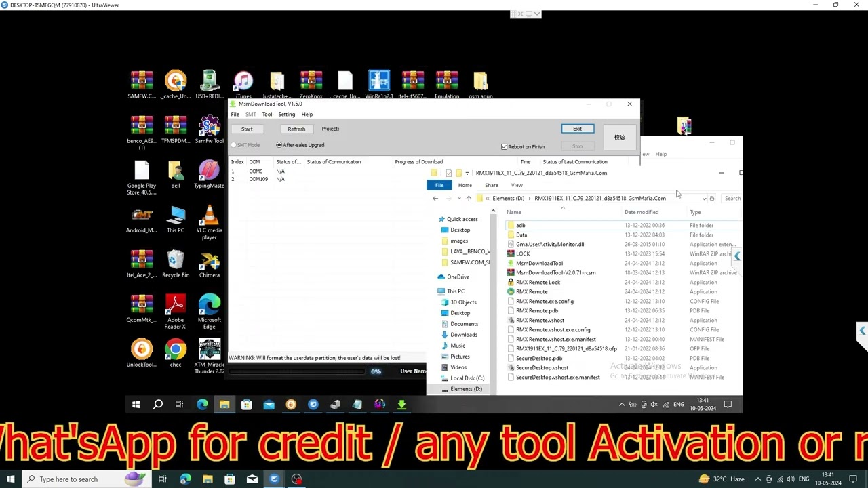Open Explorer File tab

click(x=439, y=185)
